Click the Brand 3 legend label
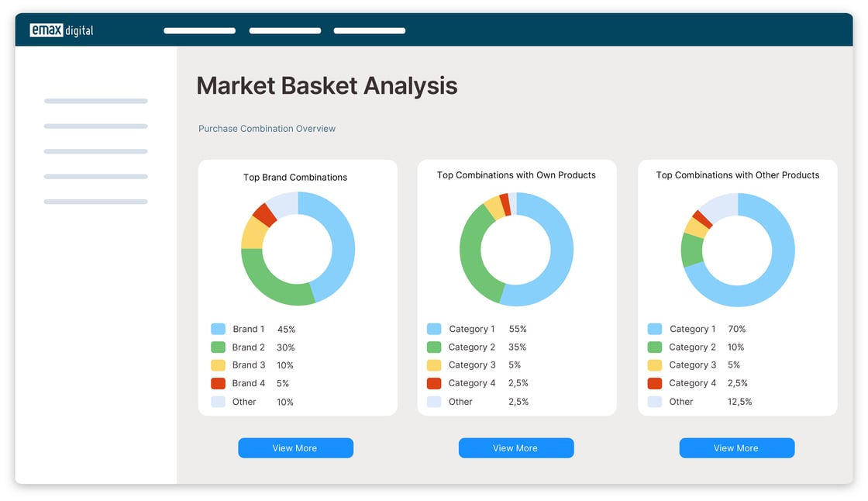 249,365
